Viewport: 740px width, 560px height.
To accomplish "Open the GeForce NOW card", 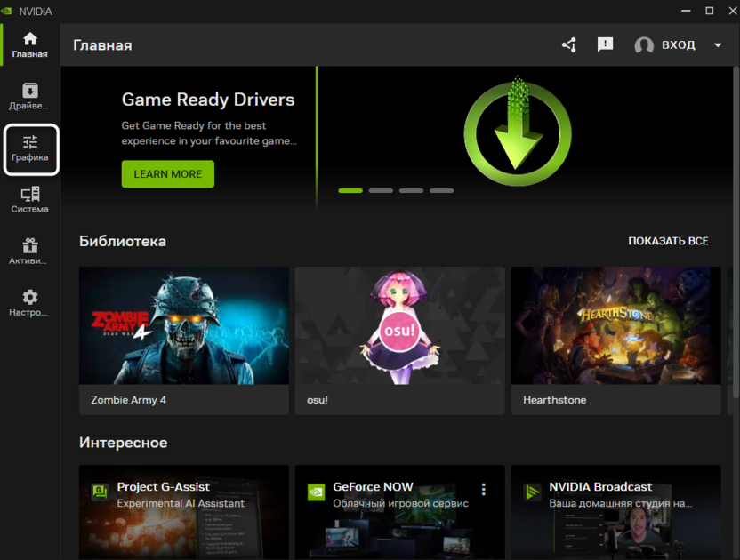I will click(x=399, y=512).
